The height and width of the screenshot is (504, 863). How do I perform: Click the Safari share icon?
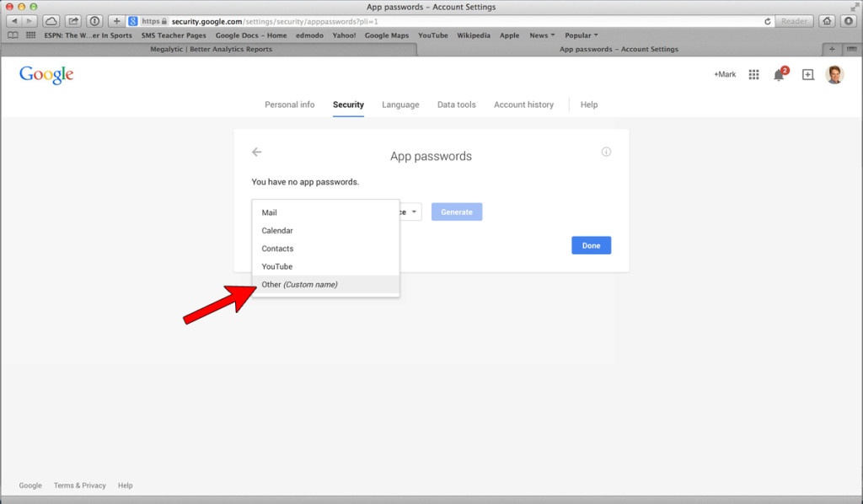(x=72, y=20)
